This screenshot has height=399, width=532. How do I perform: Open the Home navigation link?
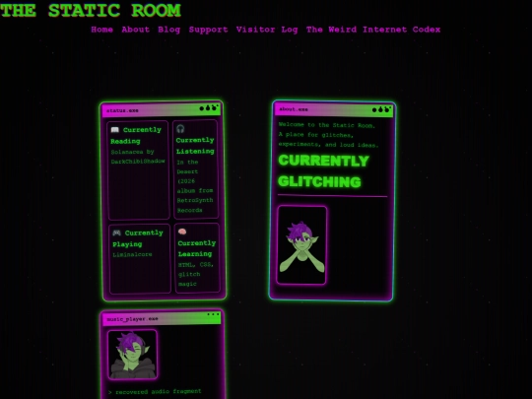pyautogui.click(x=101, y=30)
